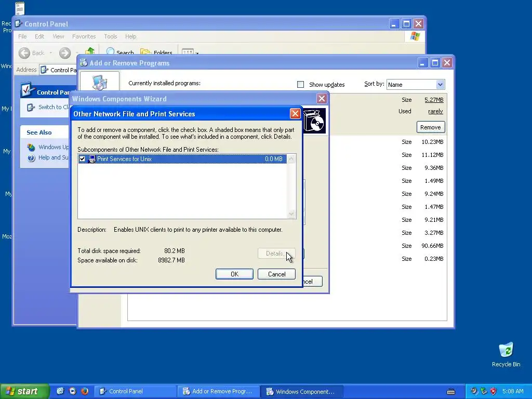The image size is (532, 399).
Task: Close the Other Network File and Print Services dialog
Action: click(295, 114)
